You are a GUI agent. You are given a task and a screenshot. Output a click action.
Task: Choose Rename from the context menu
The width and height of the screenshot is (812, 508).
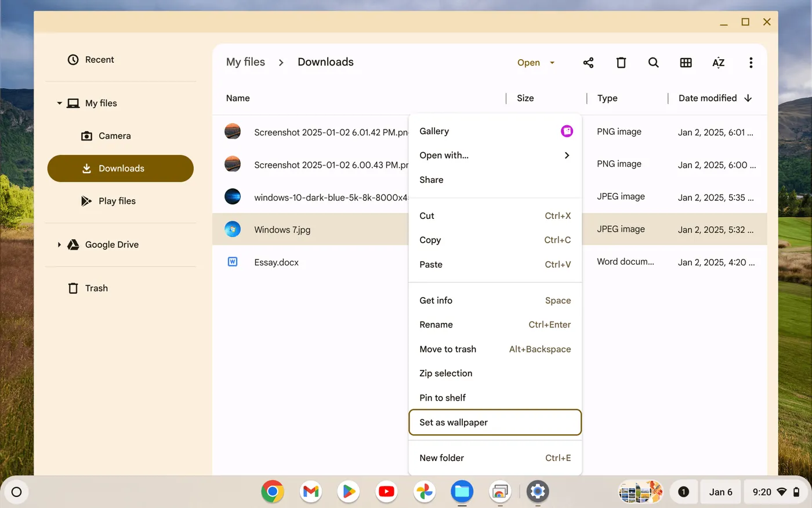(x=495, y=325)
